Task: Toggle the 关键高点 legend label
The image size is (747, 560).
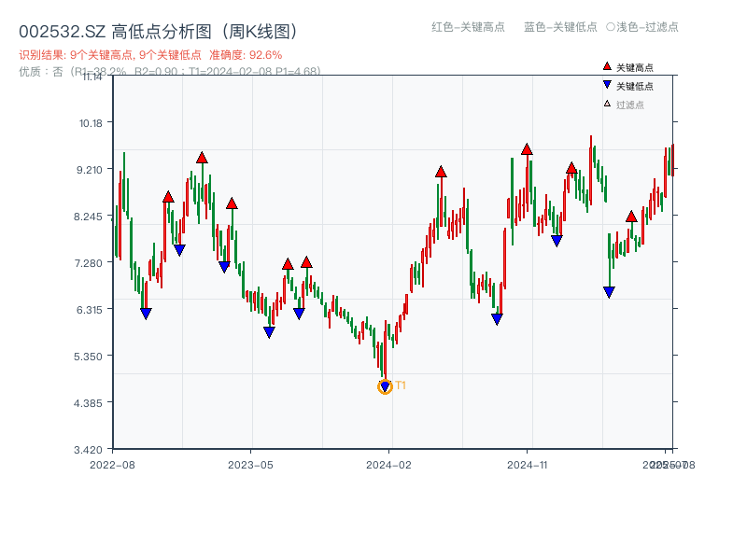Action: click(x=635, y=67)
